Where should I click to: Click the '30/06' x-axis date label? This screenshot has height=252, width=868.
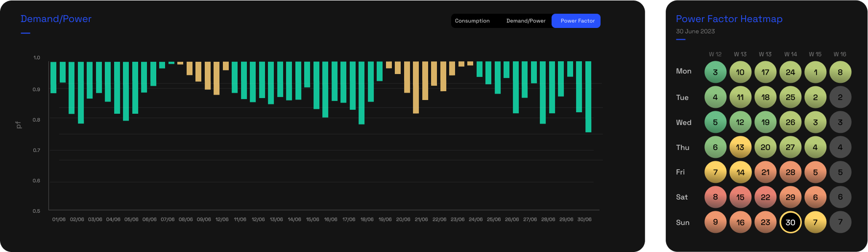point(584,220)
